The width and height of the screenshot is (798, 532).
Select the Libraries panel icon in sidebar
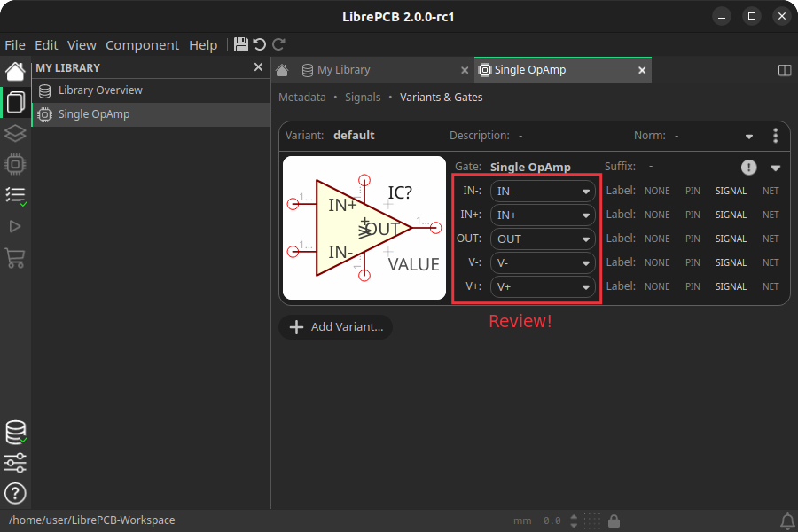pyautogui.click(x=14, y=102)
